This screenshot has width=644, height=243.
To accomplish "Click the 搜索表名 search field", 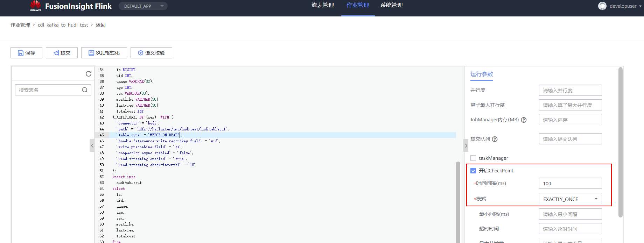I will (x=53, y=90).
